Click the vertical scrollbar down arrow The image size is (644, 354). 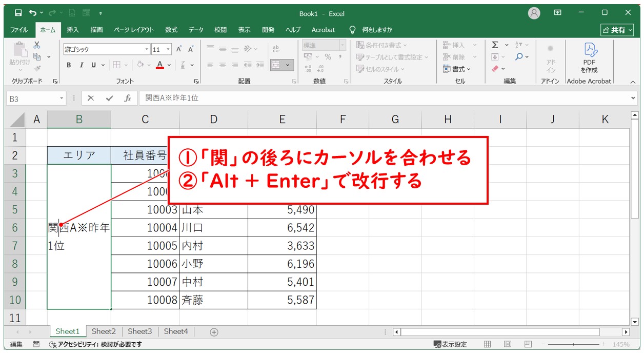point(635,322)
